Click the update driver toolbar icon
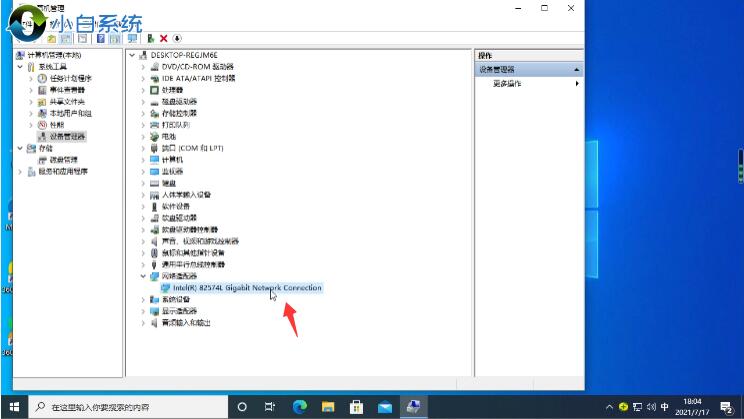The width and height of the screenshot is (744, 419). 150,38
